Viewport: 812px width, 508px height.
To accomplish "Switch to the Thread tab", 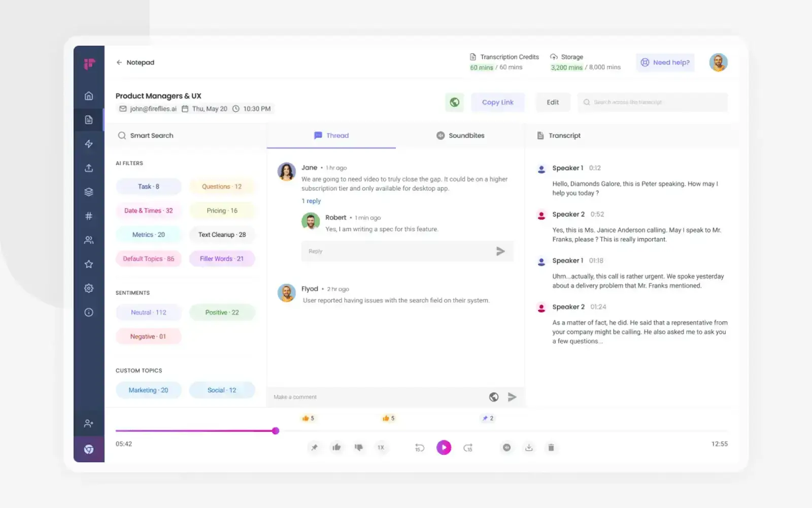I will pos(331,136).
